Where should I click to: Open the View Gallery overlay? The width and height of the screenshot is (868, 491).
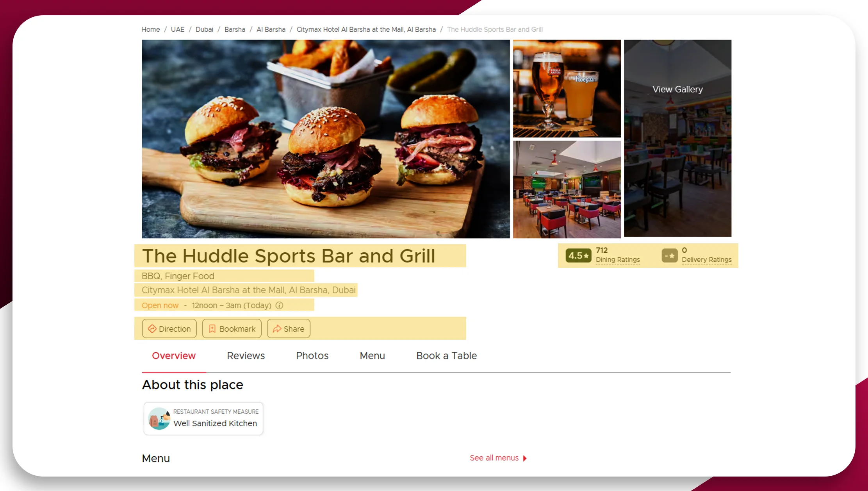[678, 89]
